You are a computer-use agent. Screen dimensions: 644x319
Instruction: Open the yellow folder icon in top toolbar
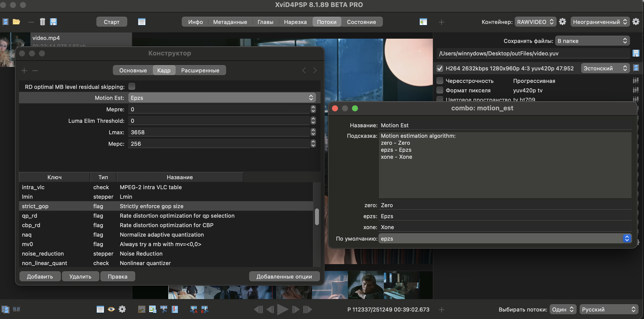[x=16, y=22]
